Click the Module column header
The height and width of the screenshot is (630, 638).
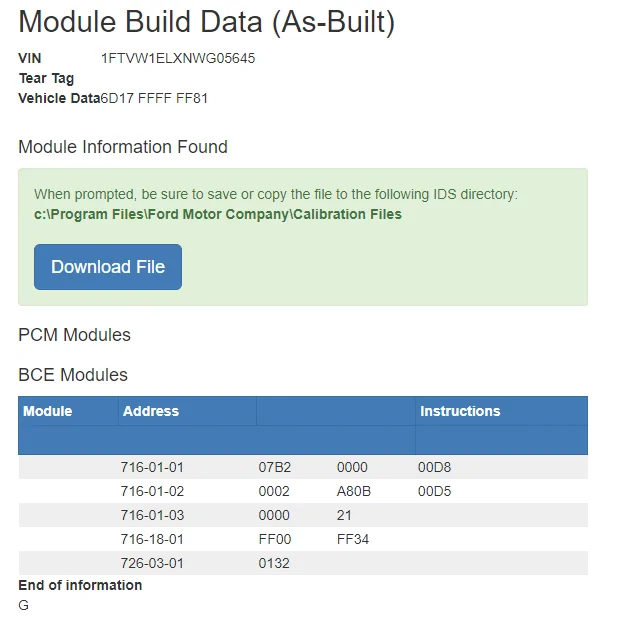48,411
